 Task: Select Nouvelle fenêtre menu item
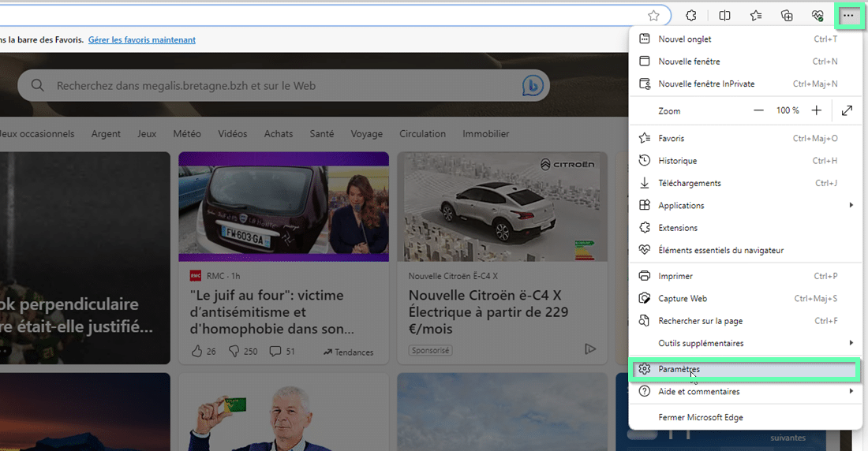[745, 61]
